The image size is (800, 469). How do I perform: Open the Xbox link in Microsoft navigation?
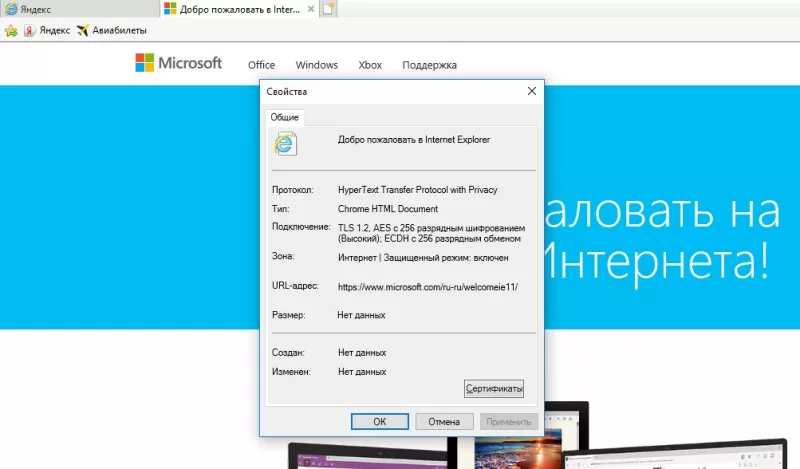(x=370, y=65)
